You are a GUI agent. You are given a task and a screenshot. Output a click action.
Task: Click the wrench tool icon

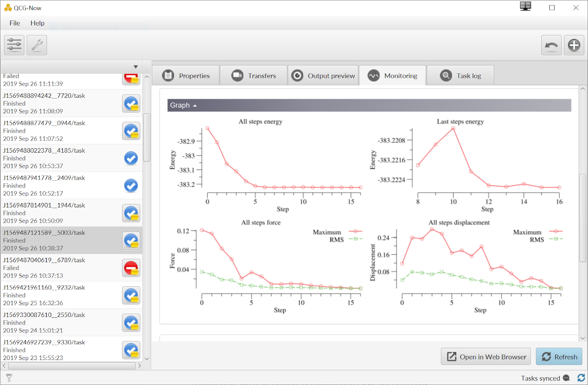tap(37, 45)
